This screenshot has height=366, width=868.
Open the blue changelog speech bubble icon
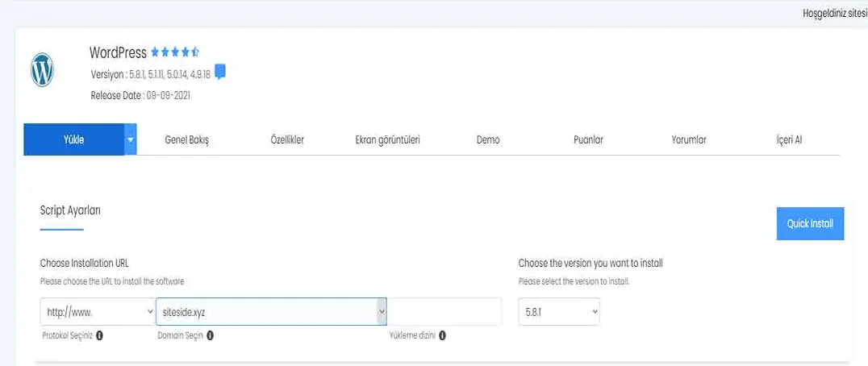(x=220, y=72)
